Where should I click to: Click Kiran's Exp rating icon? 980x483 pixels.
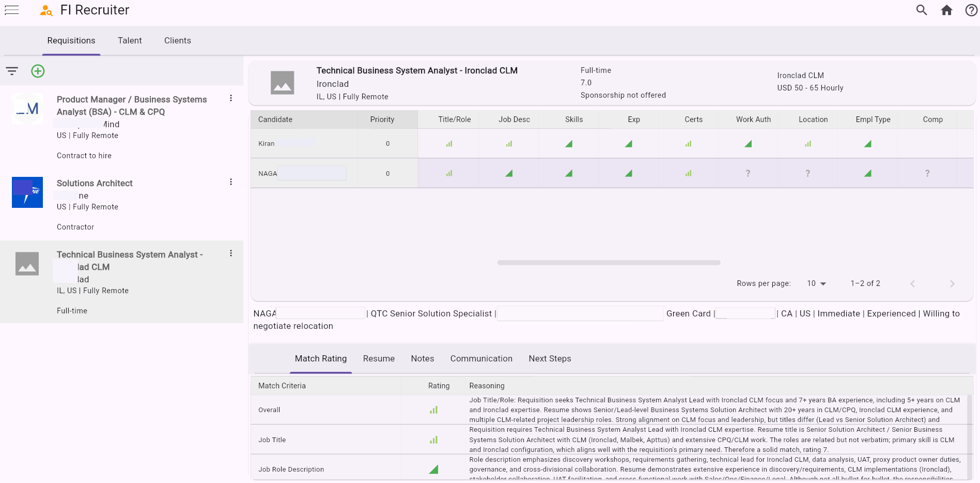click(629, 144)
